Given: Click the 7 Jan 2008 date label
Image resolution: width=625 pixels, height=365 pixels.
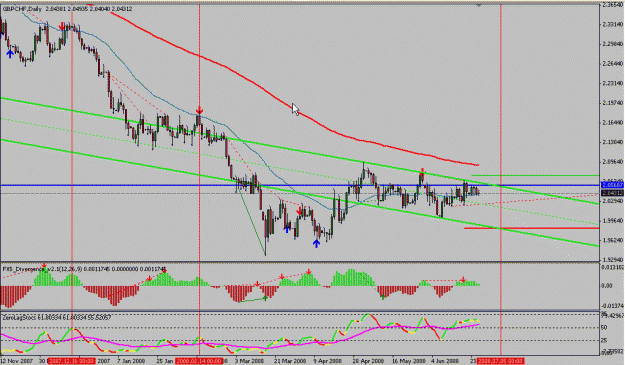Looking at the screenshot, I should point(132,361).
